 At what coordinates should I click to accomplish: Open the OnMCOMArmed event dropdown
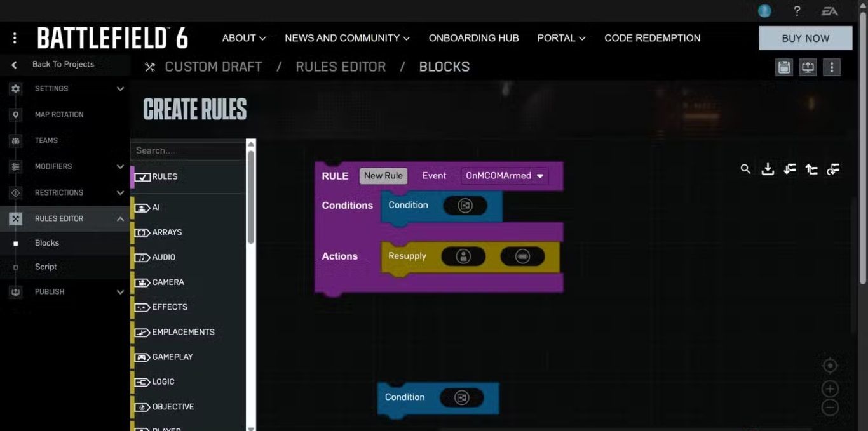(x=505, y=176)
